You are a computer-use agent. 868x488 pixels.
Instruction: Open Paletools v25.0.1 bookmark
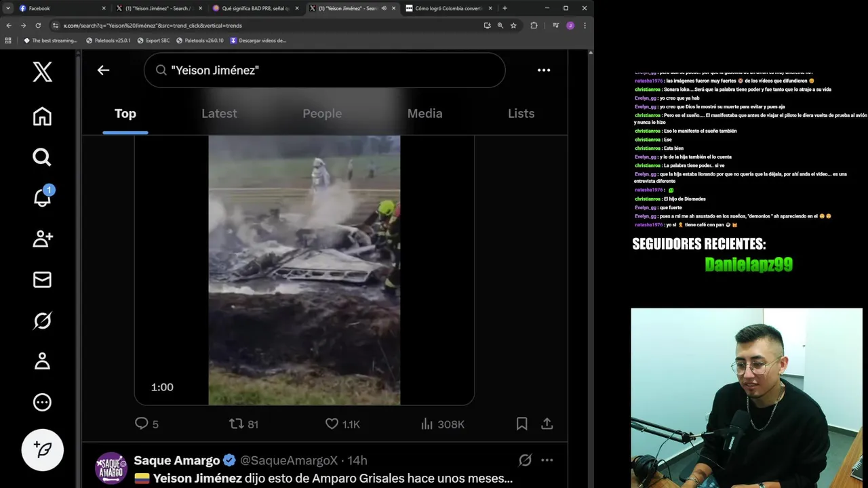(108, 40)
